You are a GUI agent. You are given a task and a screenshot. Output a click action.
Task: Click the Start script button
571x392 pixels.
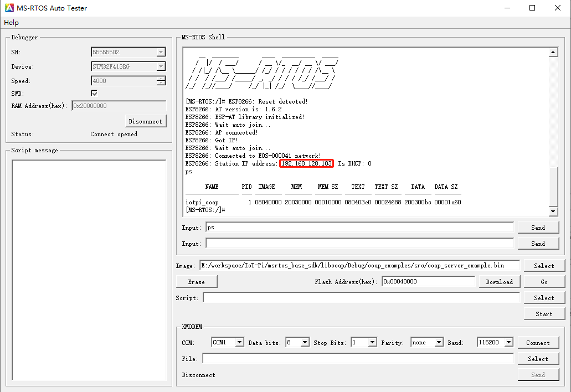click(544, 314)
